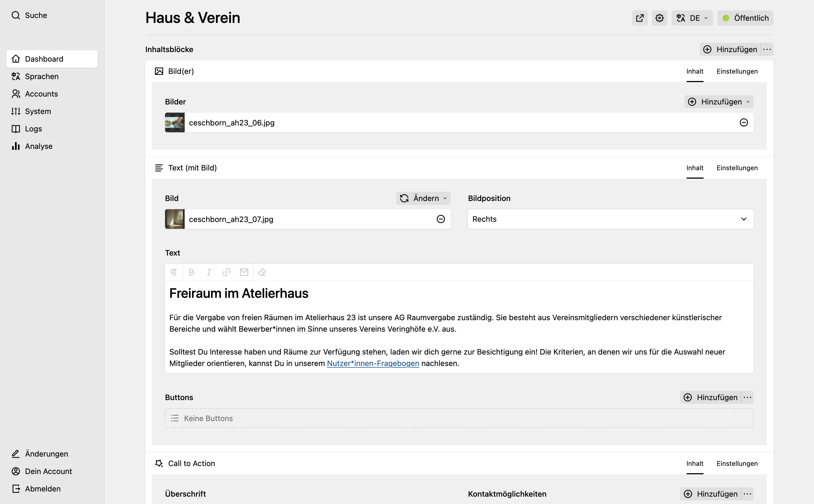
Task: Open more options for Kontaktmöglichkeiten
Action: coord(747,494)
